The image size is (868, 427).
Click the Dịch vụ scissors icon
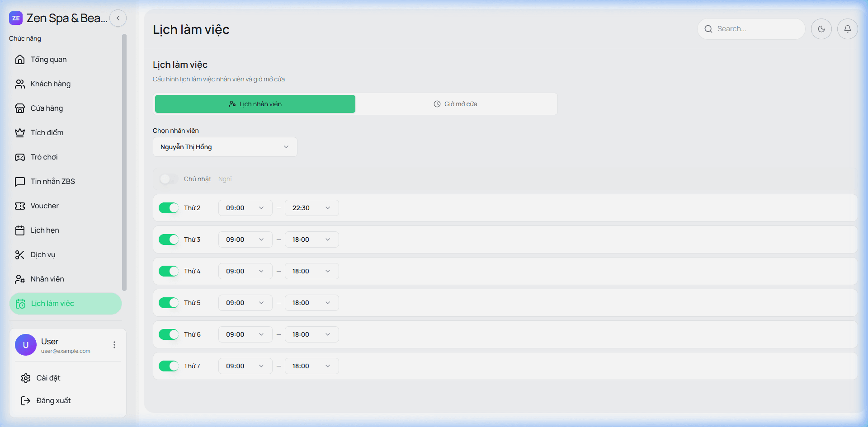coord(20,255)
